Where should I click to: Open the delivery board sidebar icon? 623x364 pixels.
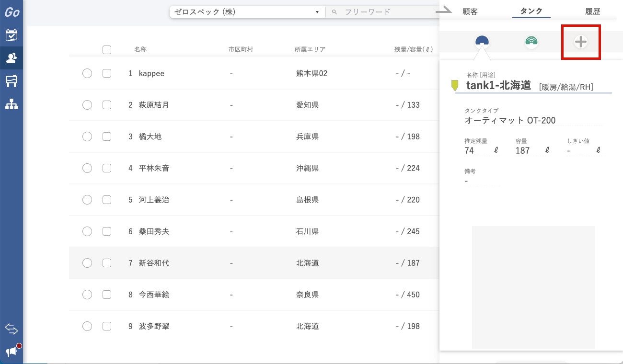pyautogui.click(x=12, y=81)
